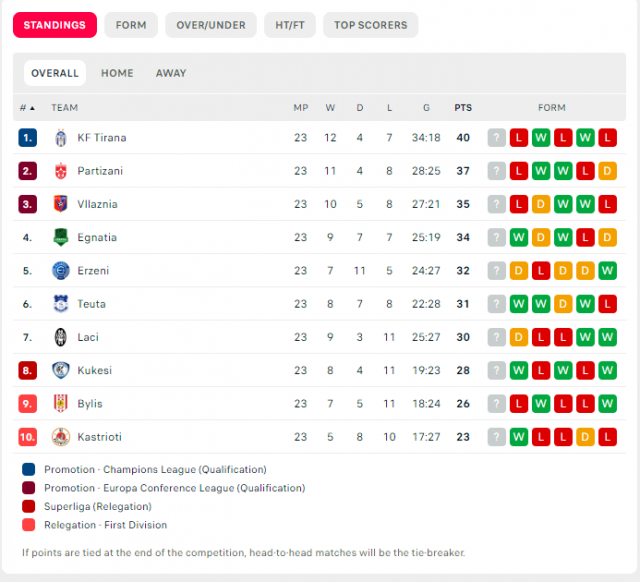Sort table by rank number column
Screen dimensions: 640x582
point(26,108)
